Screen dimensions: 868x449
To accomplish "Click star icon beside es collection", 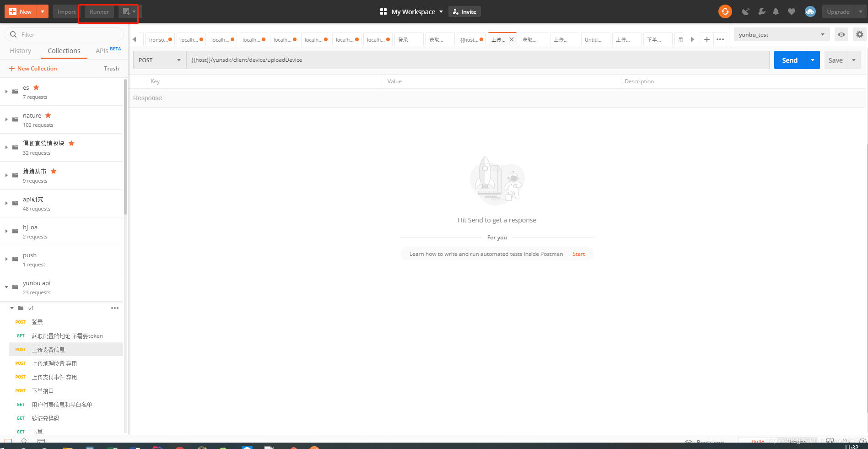I will click(x=36, y=87).
